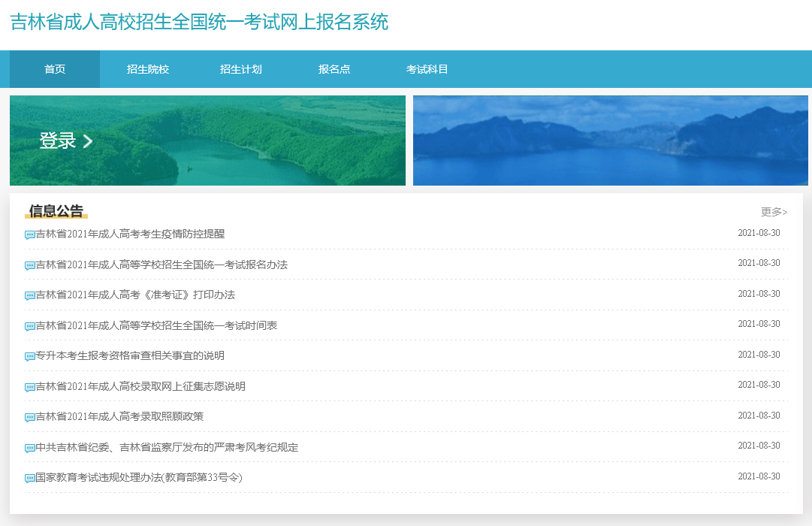The height and width of the screenshot is (526, 812).
Task: Click the icon next to 录取照顾政策 announcement
Action: (x=29, y=415)
